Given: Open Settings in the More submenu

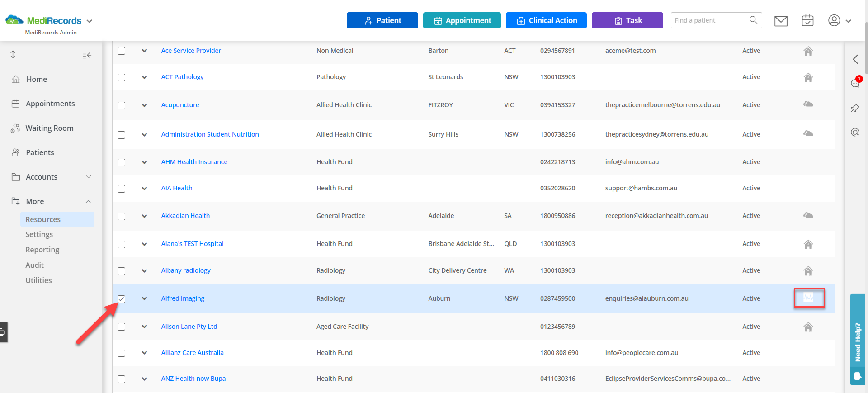Looking at the screenshot, I should point(39,234).
